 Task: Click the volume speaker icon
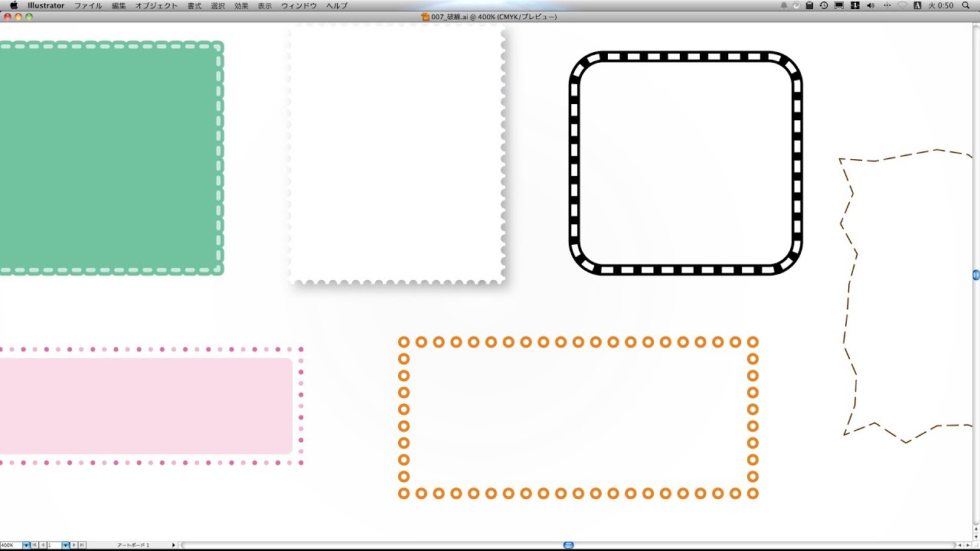click(x=871, y=5)
